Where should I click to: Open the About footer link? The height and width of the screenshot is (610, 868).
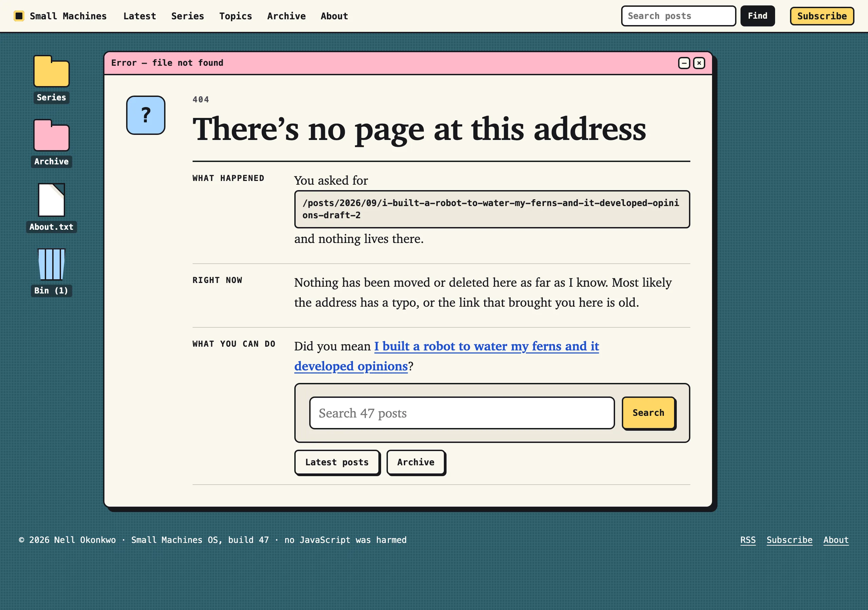(x=836, y=540)
